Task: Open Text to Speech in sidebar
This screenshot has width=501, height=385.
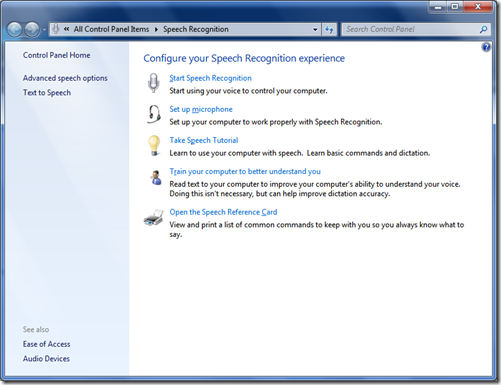Action: click(47, 93)
